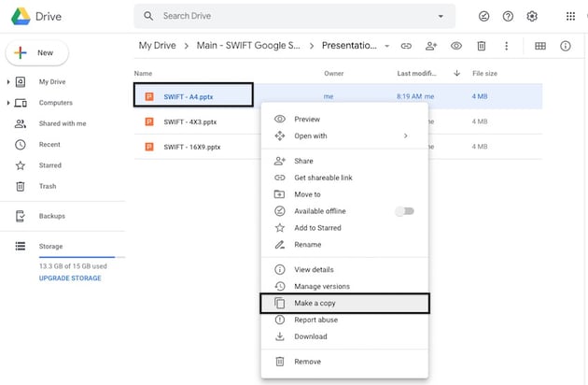The width and height of the screenshot is (588, 385).
Task: Switch to grid view layout
Action: (x=540, y=46)
